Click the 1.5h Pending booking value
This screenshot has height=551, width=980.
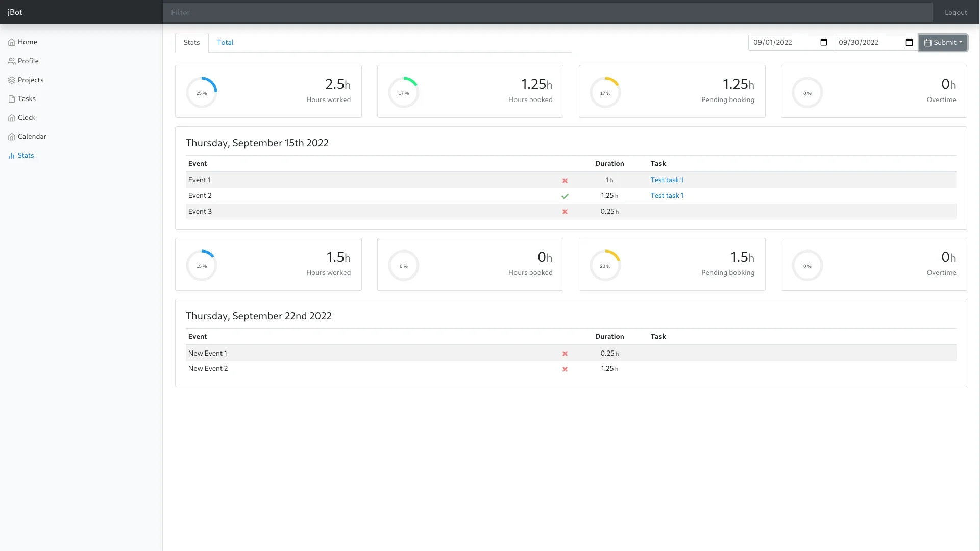click(x=742, y=257)
